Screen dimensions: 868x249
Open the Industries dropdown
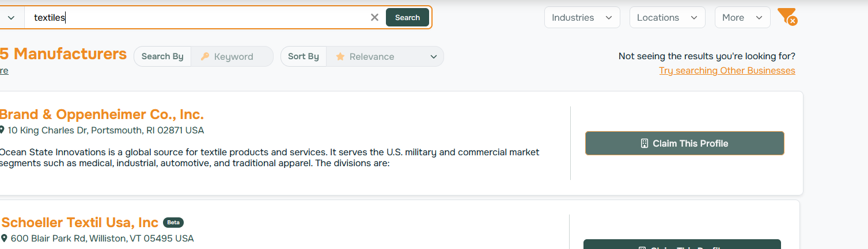pyautogui.click(x=582, y=17)
